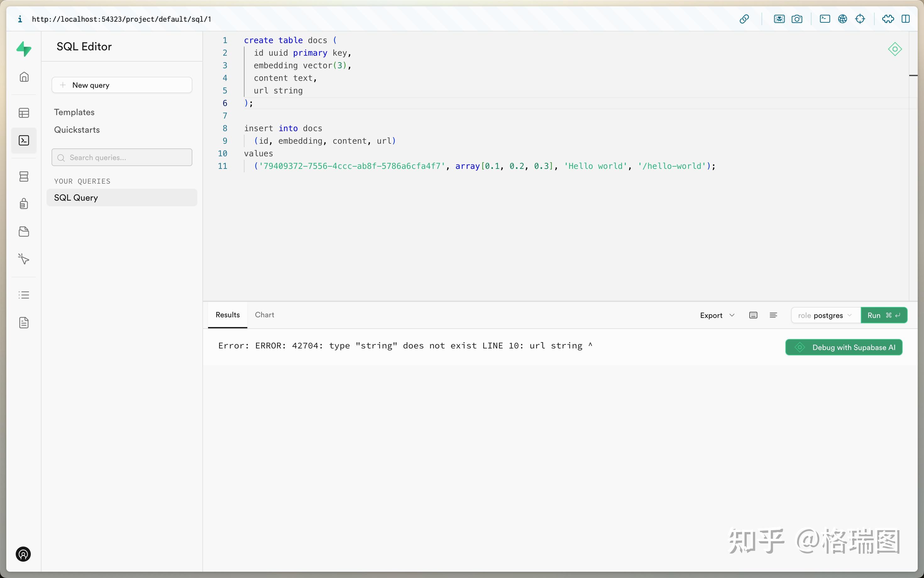
Task: Open Templates in SQL Editor sidebar
Action: (74, 112)
